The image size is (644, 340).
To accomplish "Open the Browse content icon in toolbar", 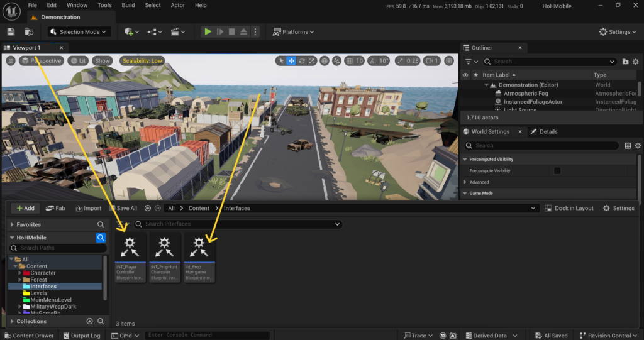I will 29,31.
